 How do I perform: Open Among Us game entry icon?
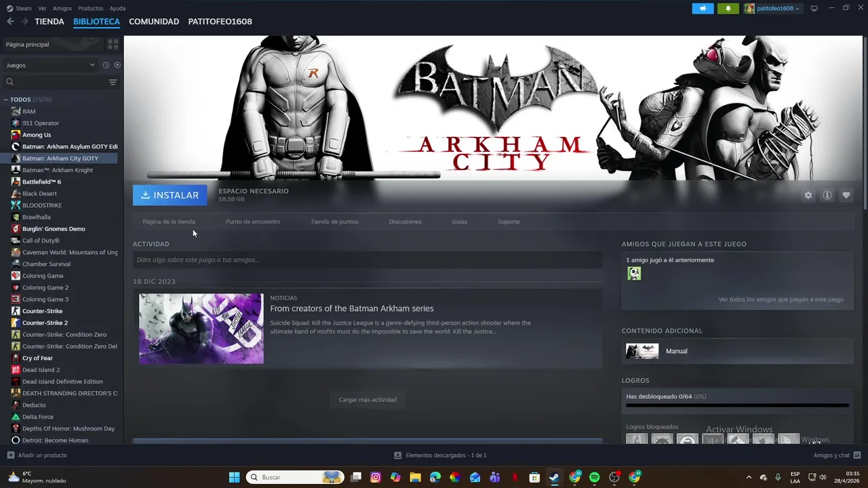click(x=16, y=135)
